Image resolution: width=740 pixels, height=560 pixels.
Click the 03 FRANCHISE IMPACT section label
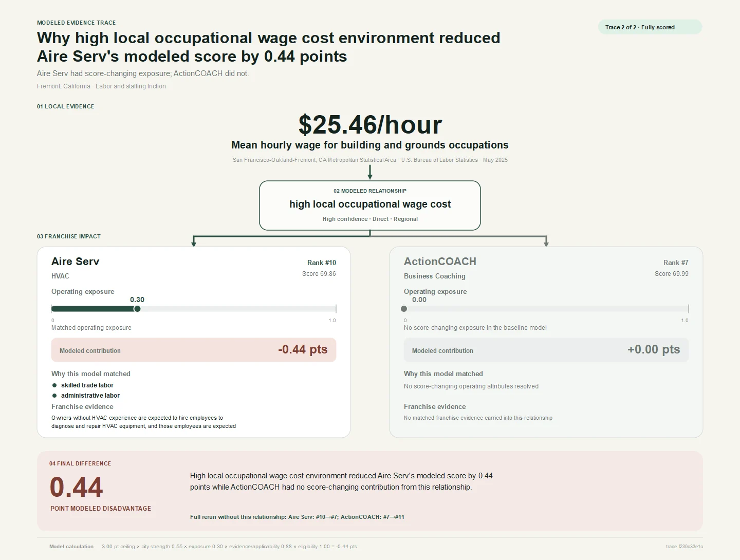pyautogui.click(x=69, y=236)
